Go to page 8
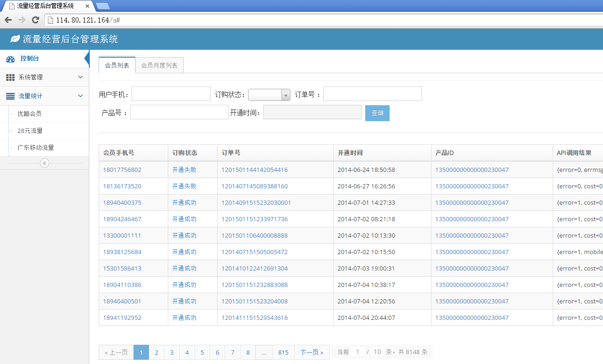The image size is (603, 364). [x=248, y=352]
